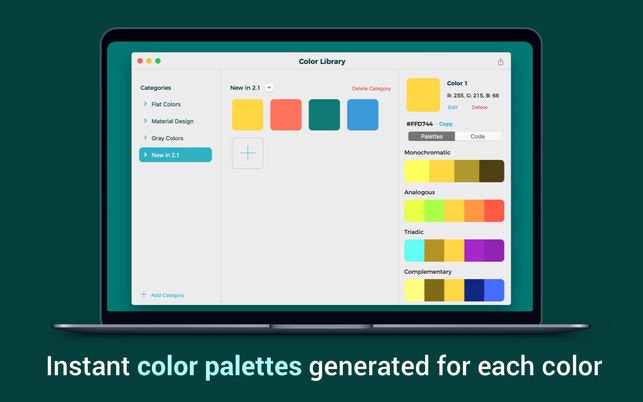Pick the bright blue in Complementary palette

494,290
